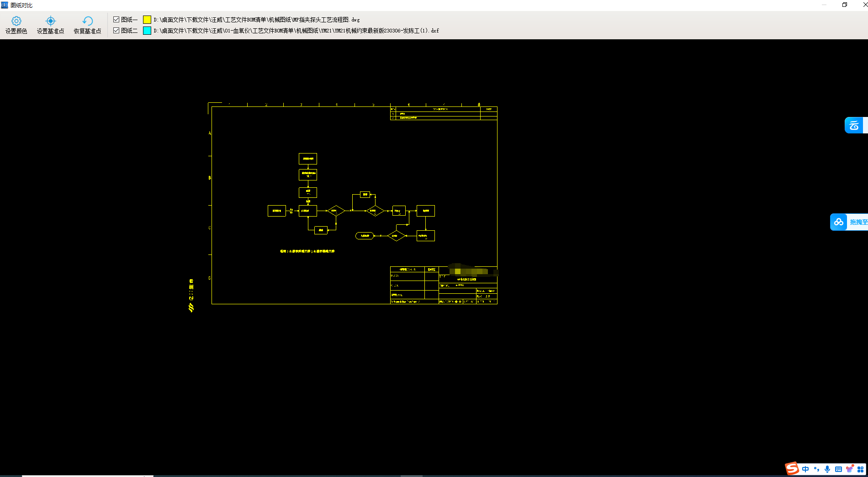
Task: Click the 图纸对比 app icon in the title bar
Action: pyautogui.click(x=5, y=5)
